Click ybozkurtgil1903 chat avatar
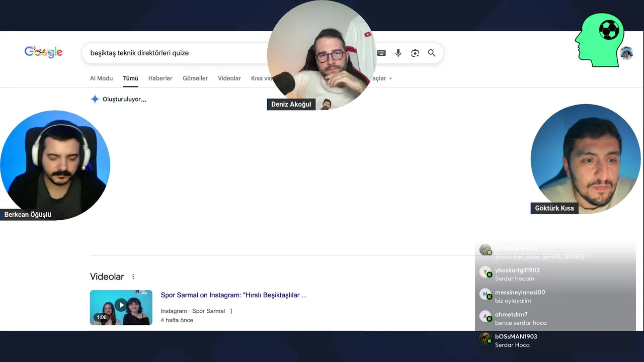The width and height of the screenshot is (644, 362). (485, 272)
